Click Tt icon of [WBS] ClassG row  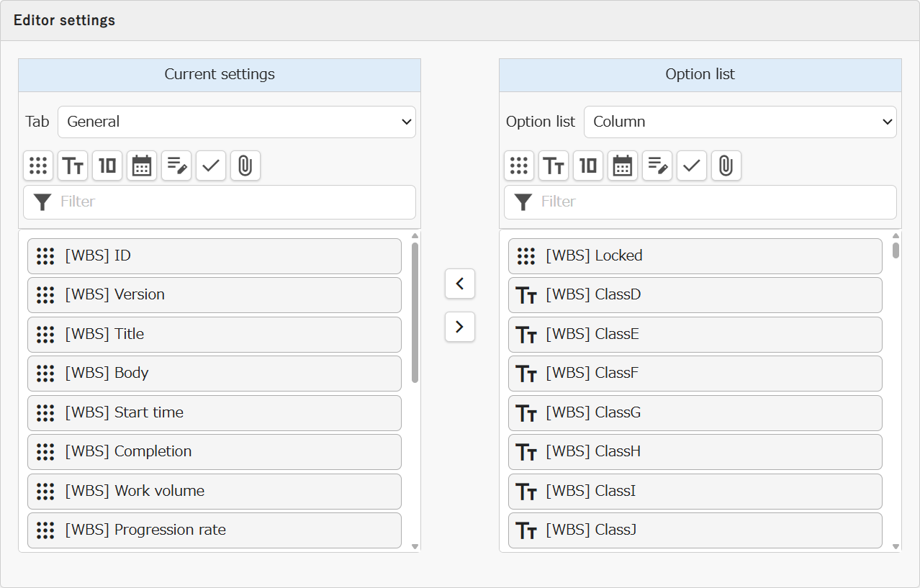click(526, 413)
